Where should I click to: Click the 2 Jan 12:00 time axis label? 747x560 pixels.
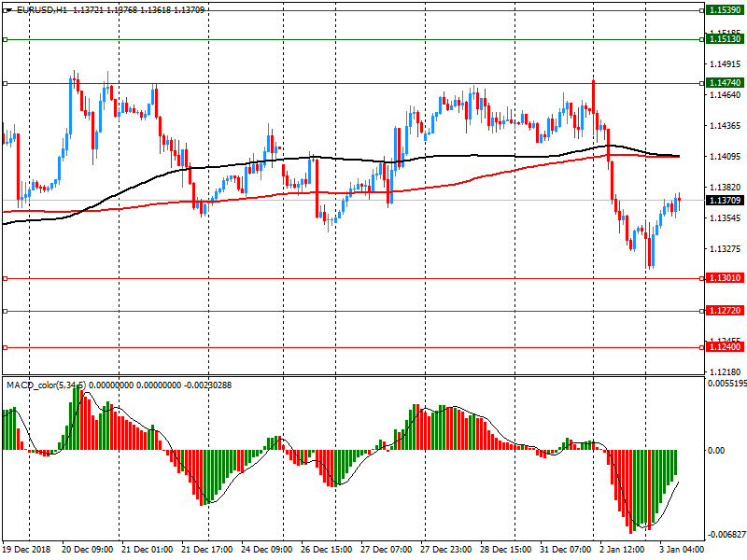(622, 550)
